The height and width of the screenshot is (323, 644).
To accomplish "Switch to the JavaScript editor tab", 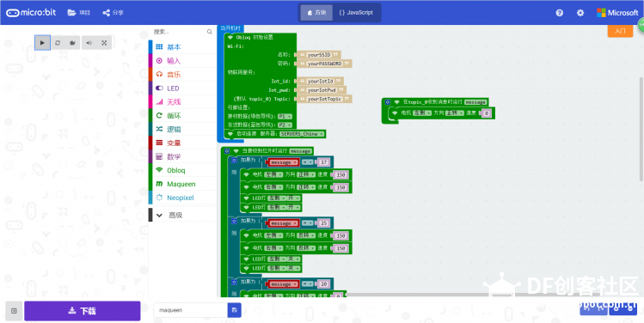I will [x=356, y=13].
